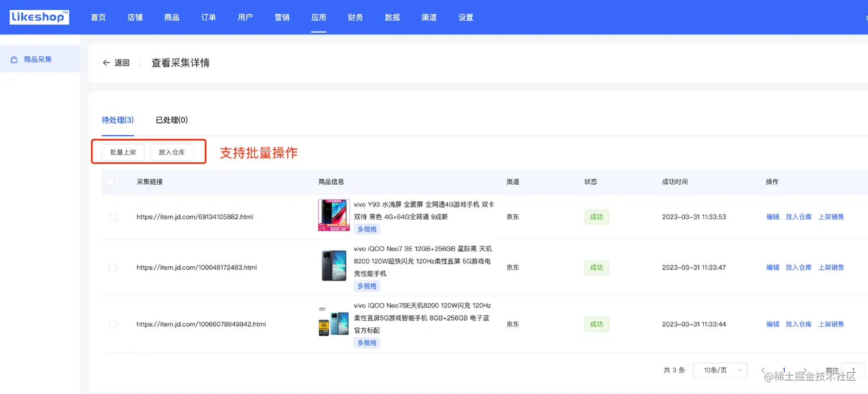This screenshot has width=868, height=394.
Task: Click 上架销售 for the iQOO Neo7 SE 12GB row
Action: coord(831,267)
